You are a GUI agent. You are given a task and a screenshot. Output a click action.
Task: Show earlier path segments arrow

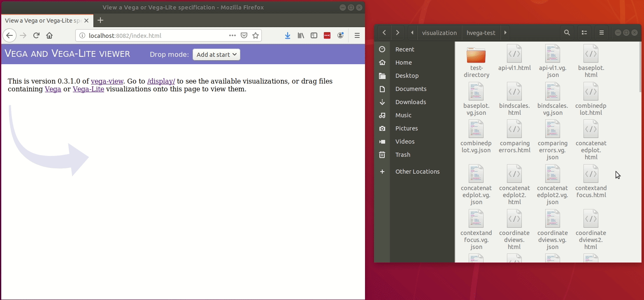tap(413, 33)
